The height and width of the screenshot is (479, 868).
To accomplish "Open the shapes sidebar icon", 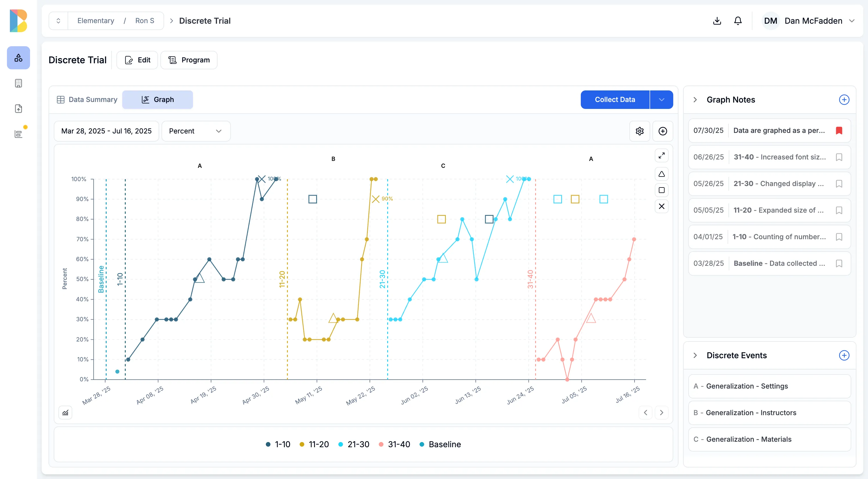I will click(18, 58).
